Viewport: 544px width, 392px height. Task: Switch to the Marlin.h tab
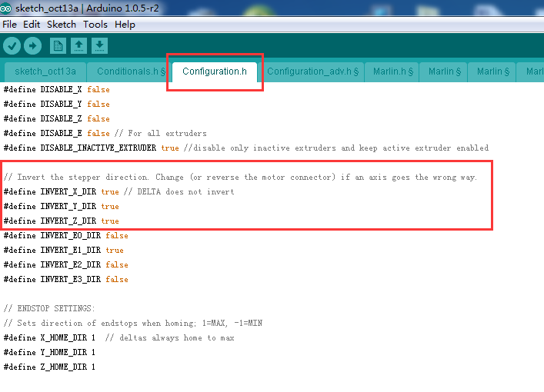pyautogui.click(x=393, y=71)
